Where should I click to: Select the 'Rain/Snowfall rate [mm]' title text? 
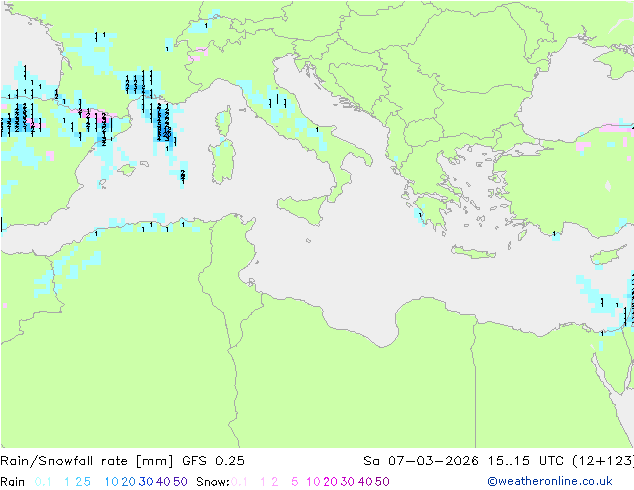coord(87,460)
